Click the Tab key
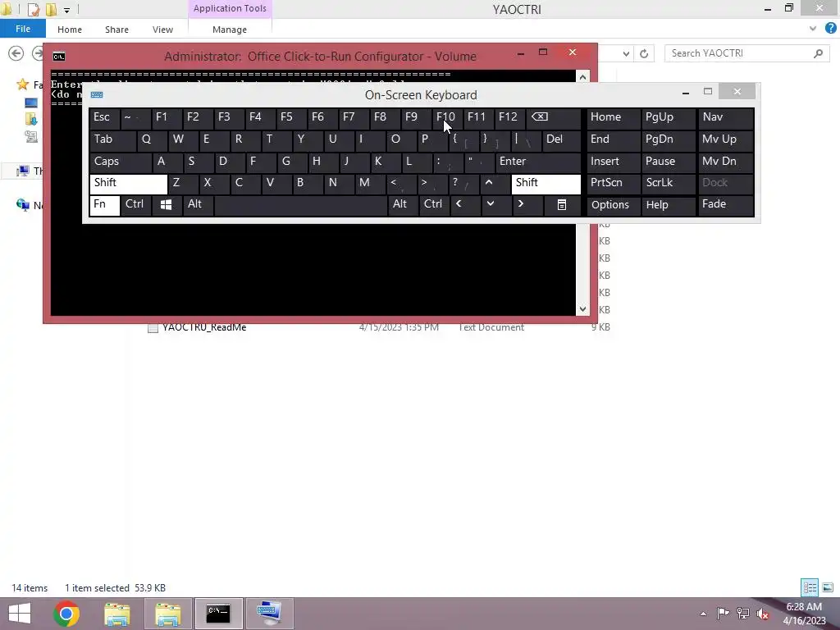The height and width of the screenshot is (630, 840). 112,139
